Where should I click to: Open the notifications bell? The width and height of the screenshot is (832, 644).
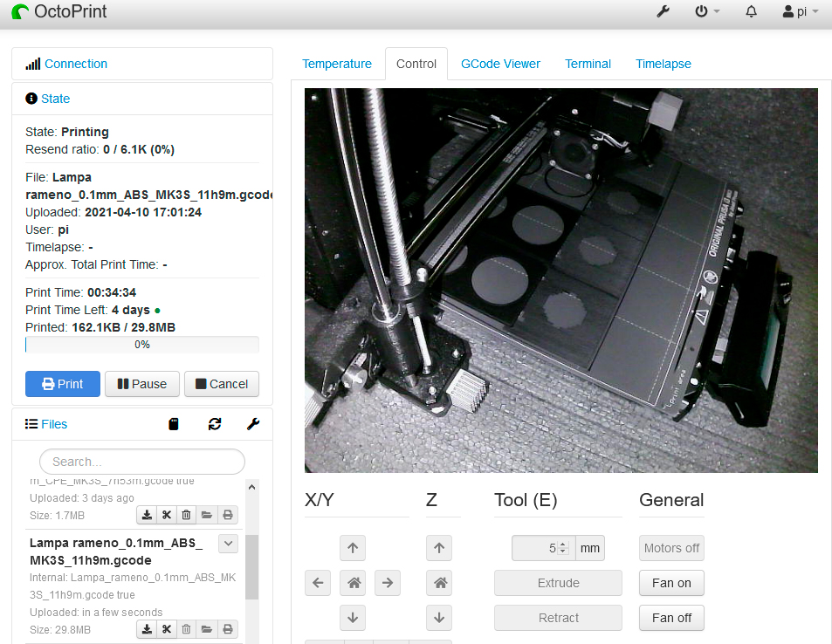751,12
